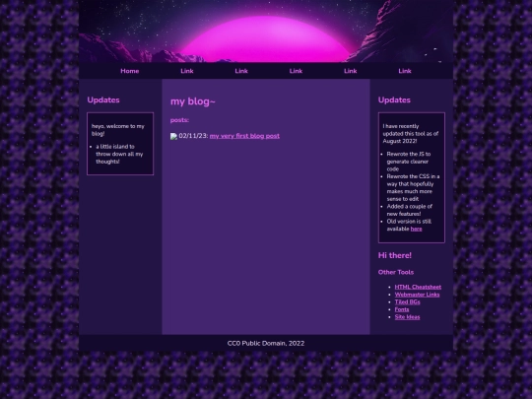Viewport: 532px width, 399px height.
Task: Click the 'posts:' subheading
Action: (179, 120)
